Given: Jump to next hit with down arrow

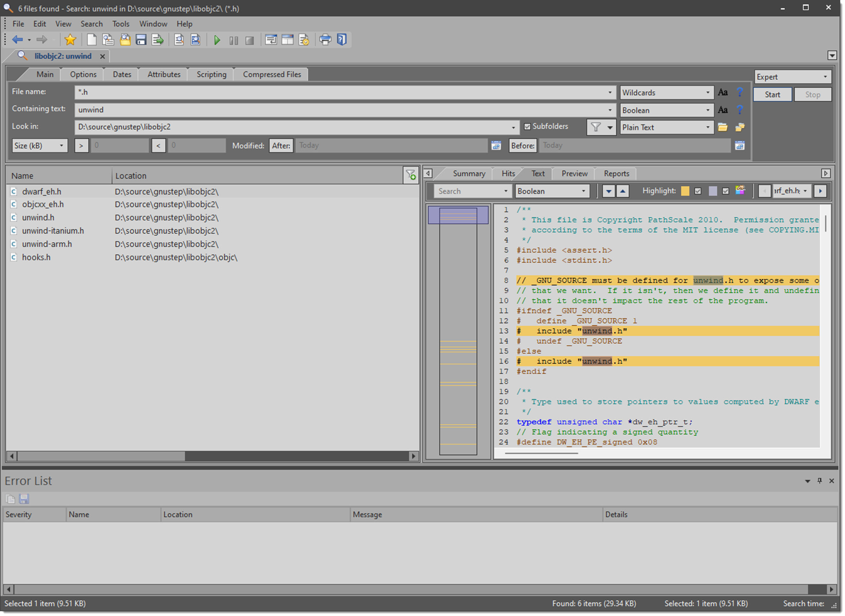Looking at the screenshot, I should (x=609, y=192).
